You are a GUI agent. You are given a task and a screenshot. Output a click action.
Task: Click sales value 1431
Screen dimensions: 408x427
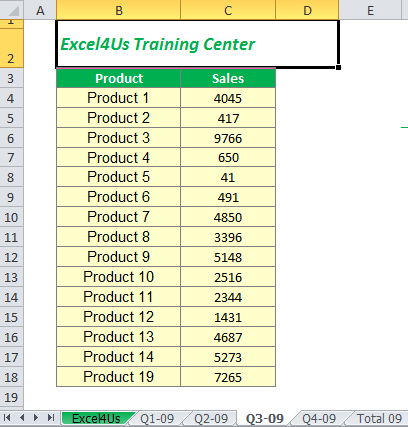point(228,317)
